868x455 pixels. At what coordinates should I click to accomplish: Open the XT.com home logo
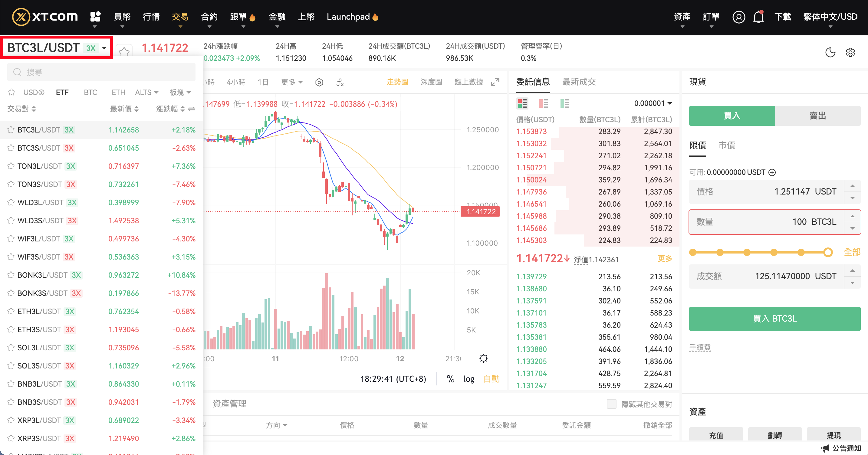pos(45,17)
